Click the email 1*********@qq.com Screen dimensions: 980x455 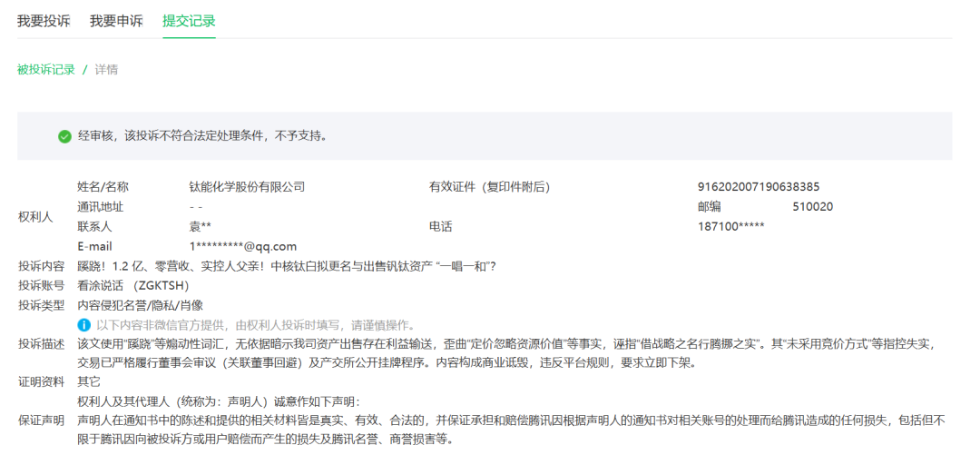(243, 247)
